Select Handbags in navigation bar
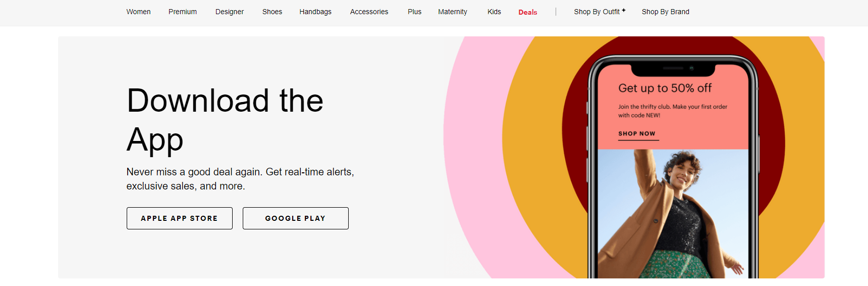The image size is (868, 286). click(315, 12)
